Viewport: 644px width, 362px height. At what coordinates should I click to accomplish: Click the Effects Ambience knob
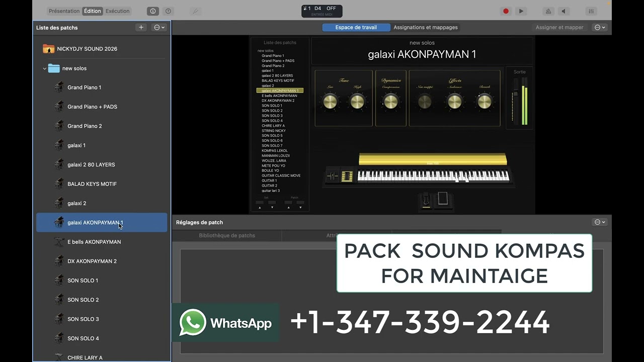click(454, 102)
